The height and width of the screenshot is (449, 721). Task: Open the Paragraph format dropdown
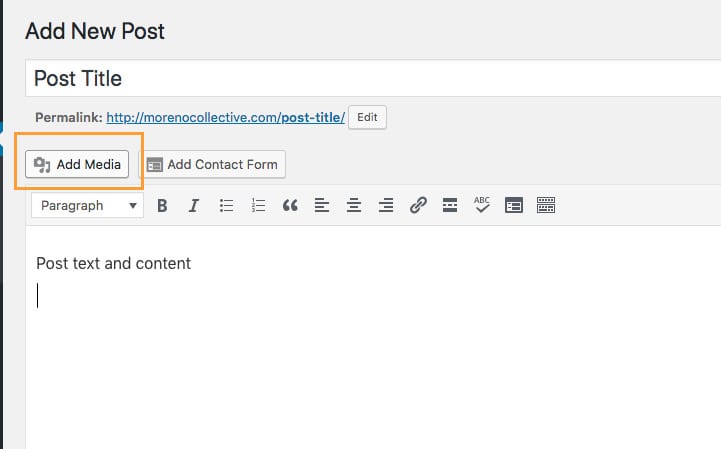pyautogui.click(x=88, y=205)
